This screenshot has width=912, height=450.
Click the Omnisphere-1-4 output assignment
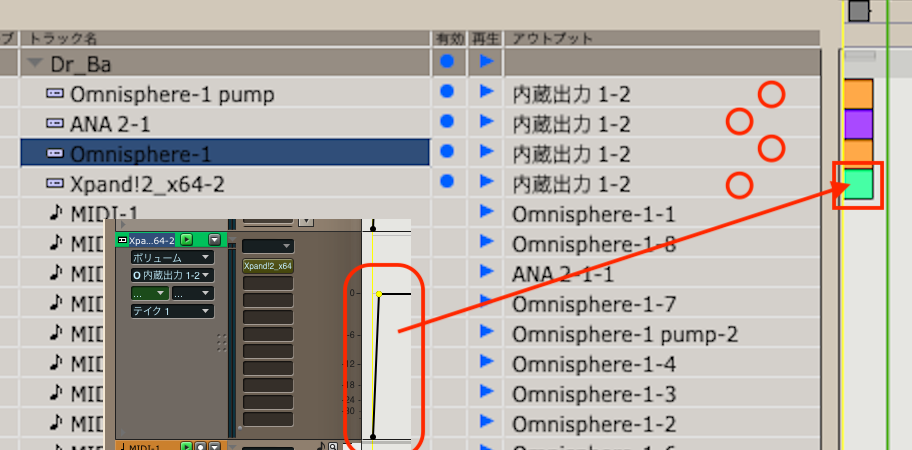(x=594, y=365)
